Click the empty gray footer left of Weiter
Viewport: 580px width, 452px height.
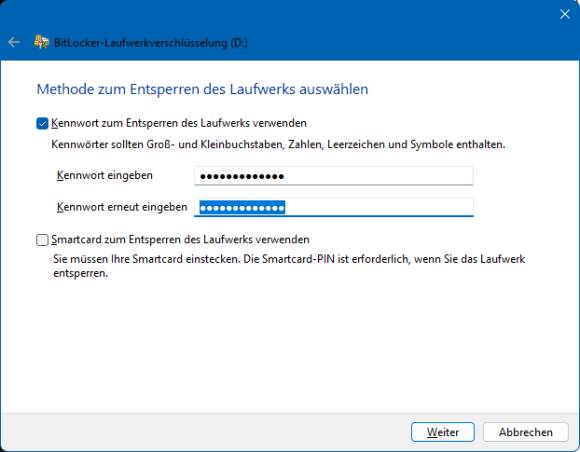pyautogui.click(x=203, y=432)
